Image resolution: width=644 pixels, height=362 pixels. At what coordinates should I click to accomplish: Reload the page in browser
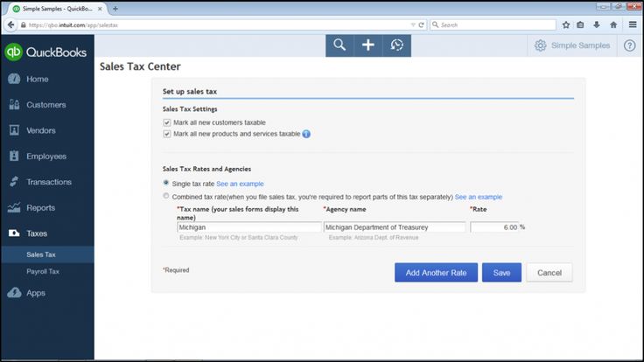[x=422, y=25]
